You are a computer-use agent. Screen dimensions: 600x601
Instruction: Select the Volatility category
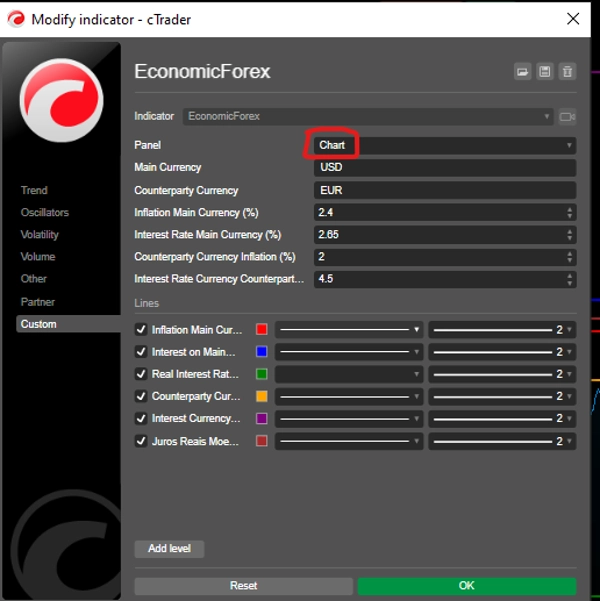point(40,234)
